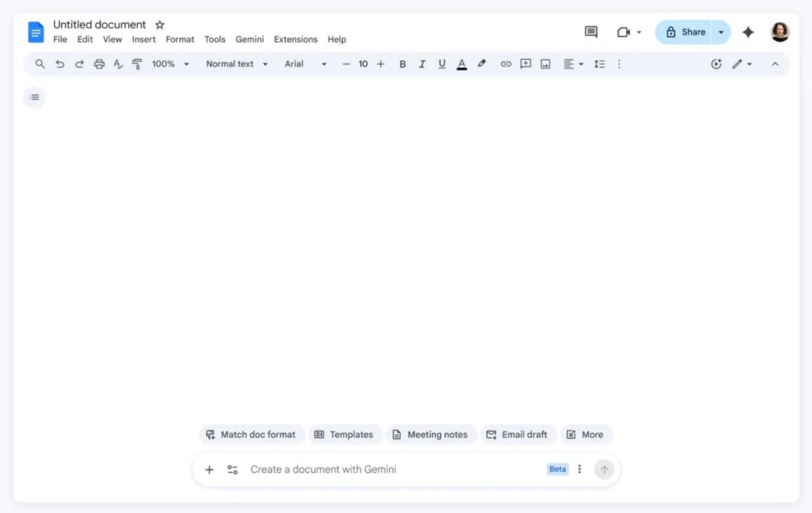The width and height of the screenshot is (812, 513).
Task: Click the print icon in toolbar
Action: [99, 64]
